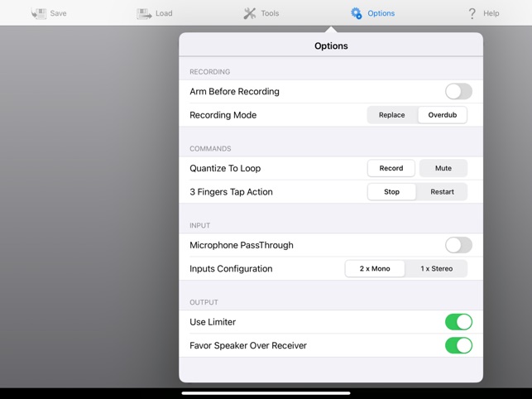
Task: Click the RECORDING section header
Action: (x=209, y=72)
